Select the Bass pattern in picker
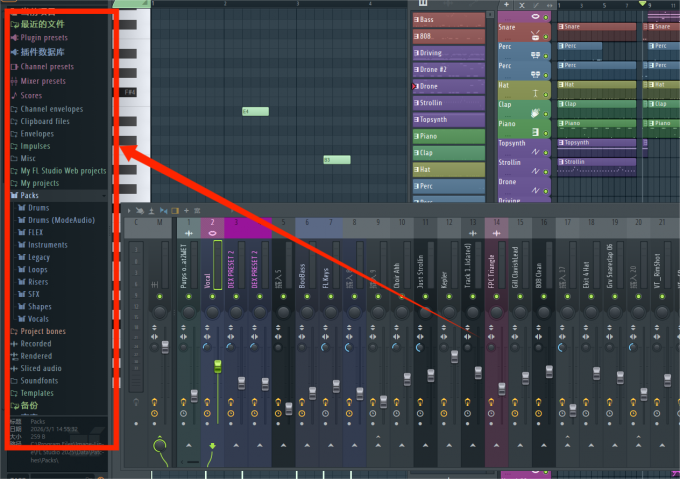Screen dimensions: 680x479 coord(449,20)
